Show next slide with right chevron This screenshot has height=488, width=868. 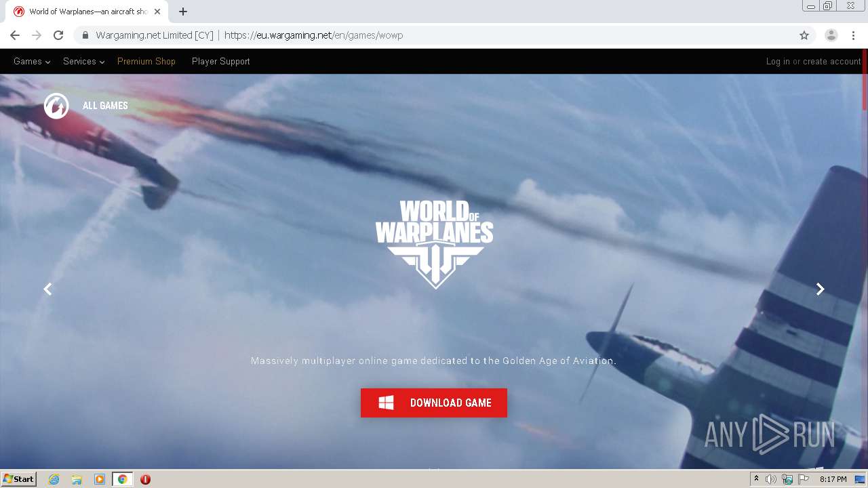820,289
